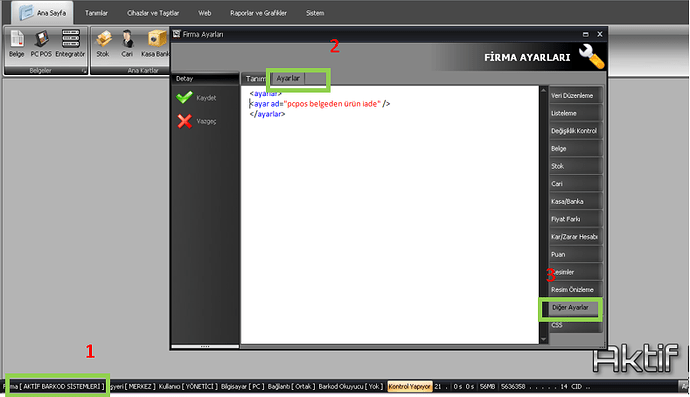
Task: Select the Diğer Ayarlar button
Action: (x=570, y=308)
